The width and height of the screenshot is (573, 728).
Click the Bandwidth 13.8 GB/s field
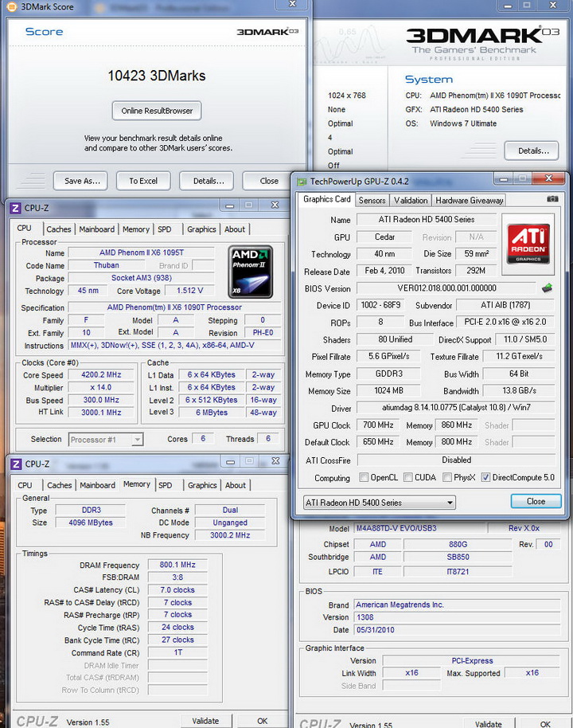(519, 391)
